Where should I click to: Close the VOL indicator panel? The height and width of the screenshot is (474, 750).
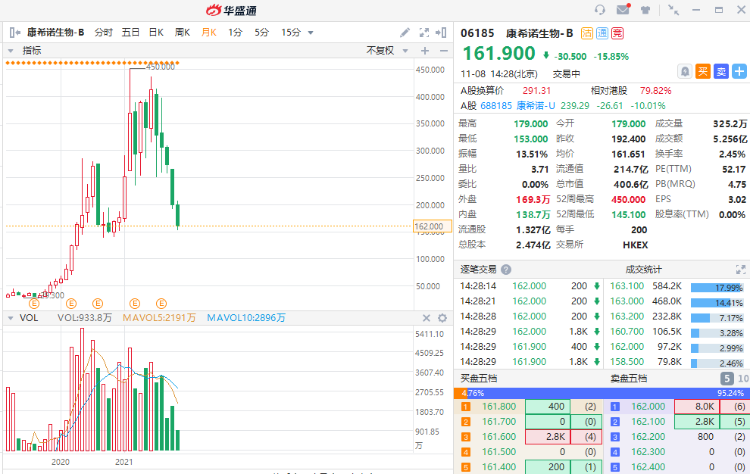pos(427,318)
